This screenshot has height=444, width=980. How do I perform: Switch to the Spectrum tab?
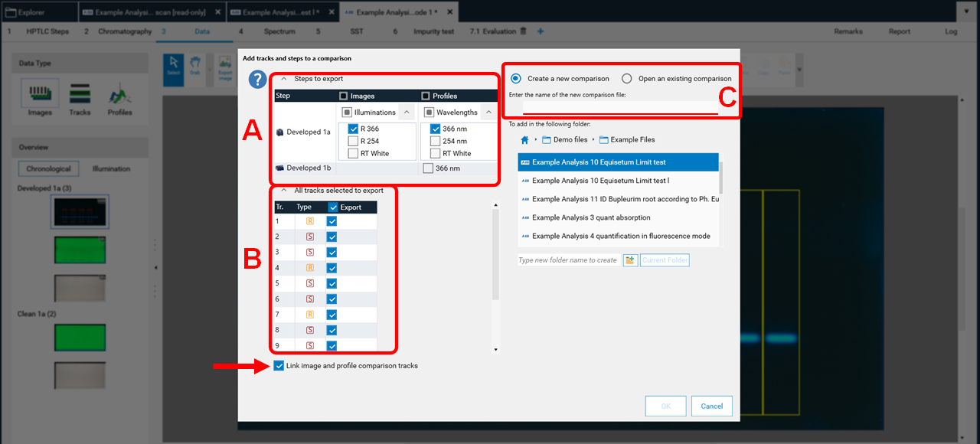tap(279, 31)
